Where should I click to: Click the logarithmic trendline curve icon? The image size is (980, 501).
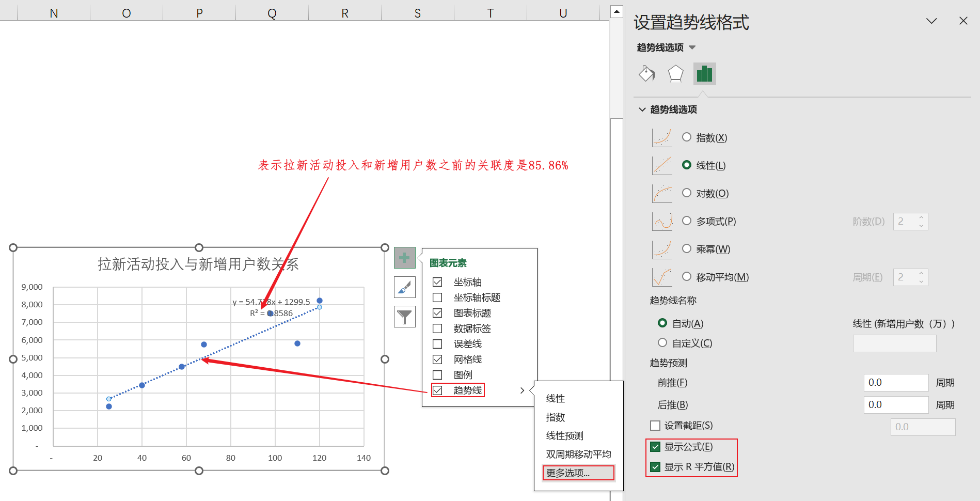[x=662, y=194]
